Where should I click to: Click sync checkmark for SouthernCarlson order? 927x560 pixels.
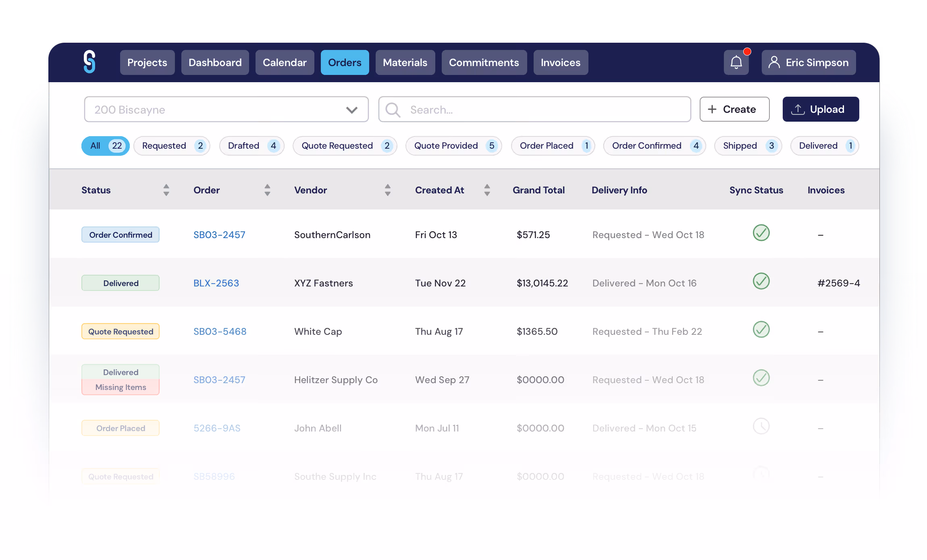point(761,233)
